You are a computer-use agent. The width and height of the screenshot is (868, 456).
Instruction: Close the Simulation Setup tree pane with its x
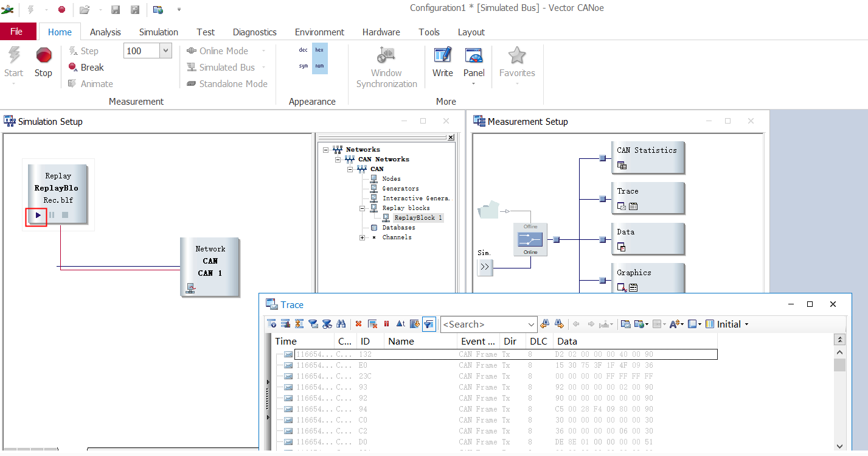pyautogui.click(x=451, y=138)
